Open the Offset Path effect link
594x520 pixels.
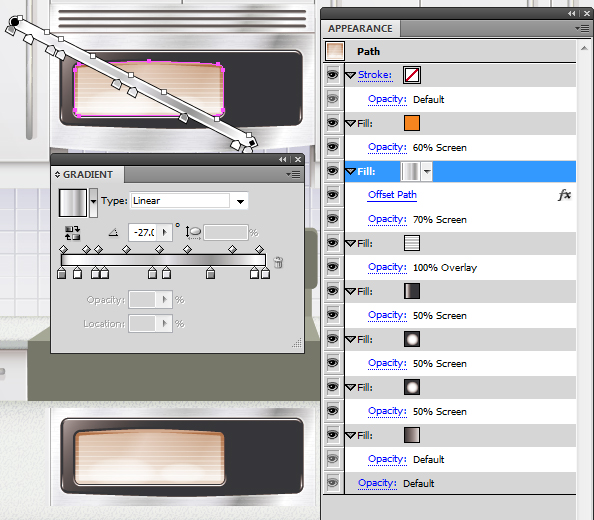(392, 195)
